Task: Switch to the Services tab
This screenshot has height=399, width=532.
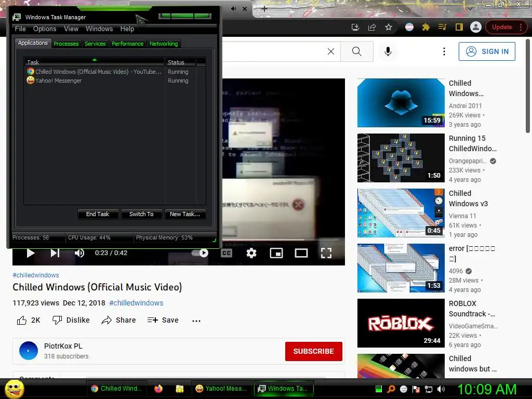Action: (x=95, y=44)
